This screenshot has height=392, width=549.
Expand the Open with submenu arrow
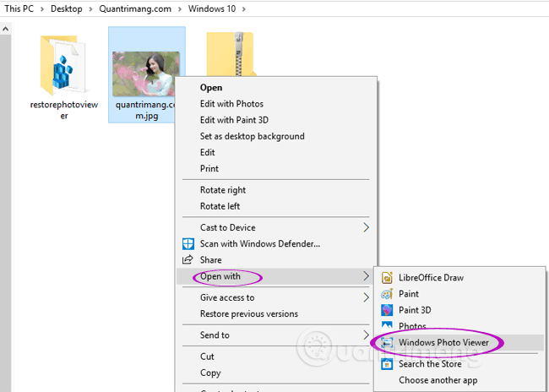366,276
